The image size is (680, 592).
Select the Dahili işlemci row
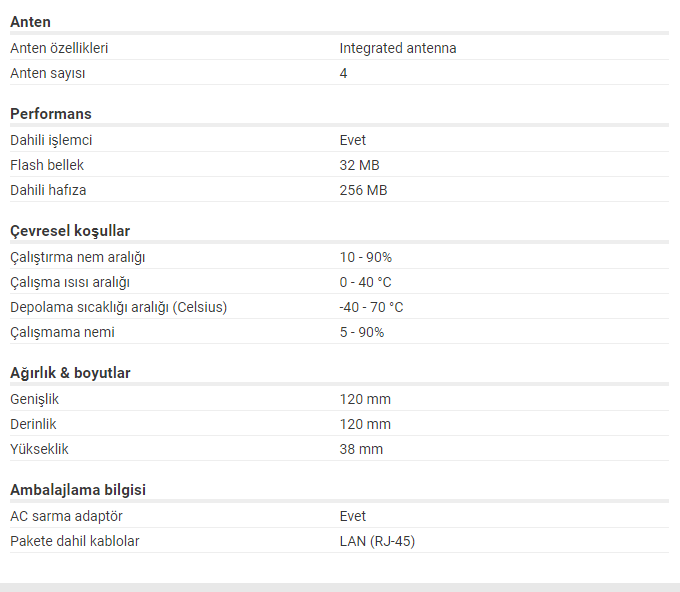point(340,140)
